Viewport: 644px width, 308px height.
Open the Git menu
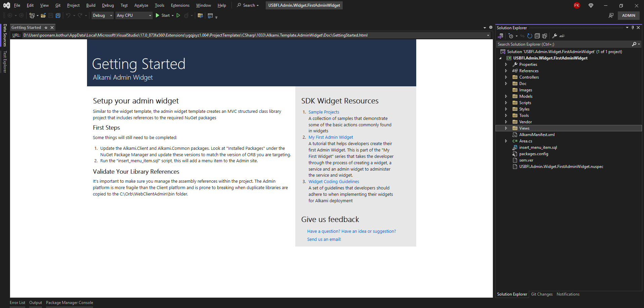(x=58, y=5)
